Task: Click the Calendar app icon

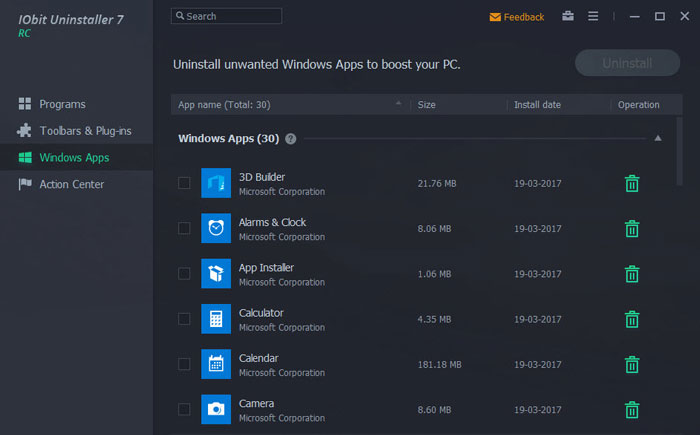Action: tap(216, 364)
